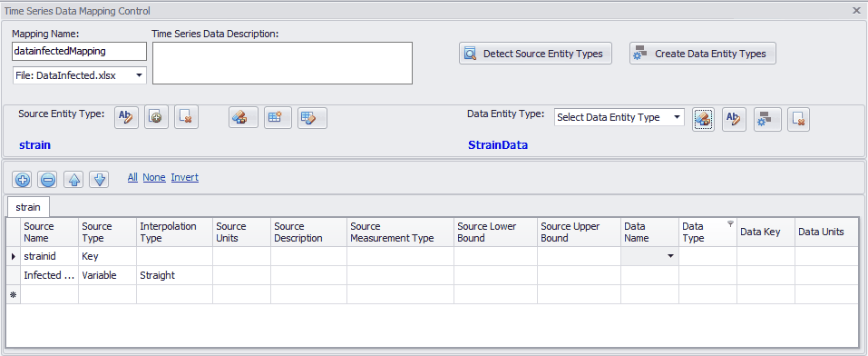Click data entity eraser icon beside dropdown

pos(703,119)
